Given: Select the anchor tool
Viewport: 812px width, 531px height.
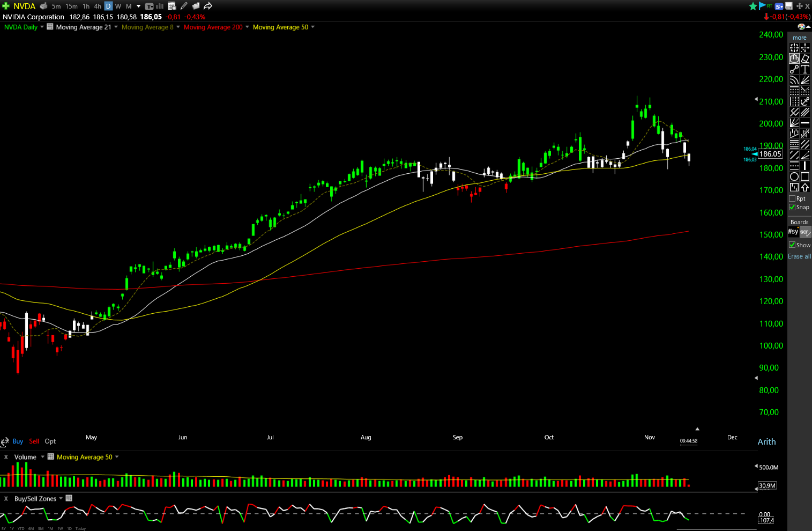Looking at the screenshot, I should [x=805, y=101].
